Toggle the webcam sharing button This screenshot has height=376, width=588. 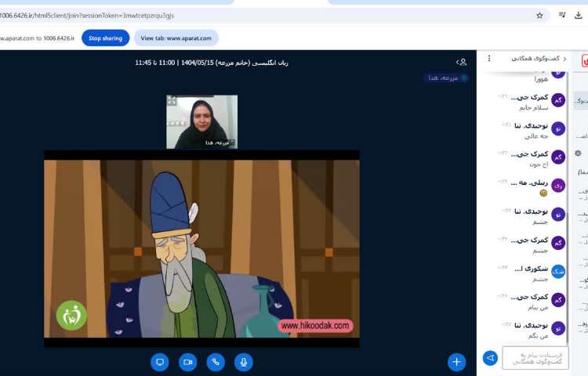[188, 362]
